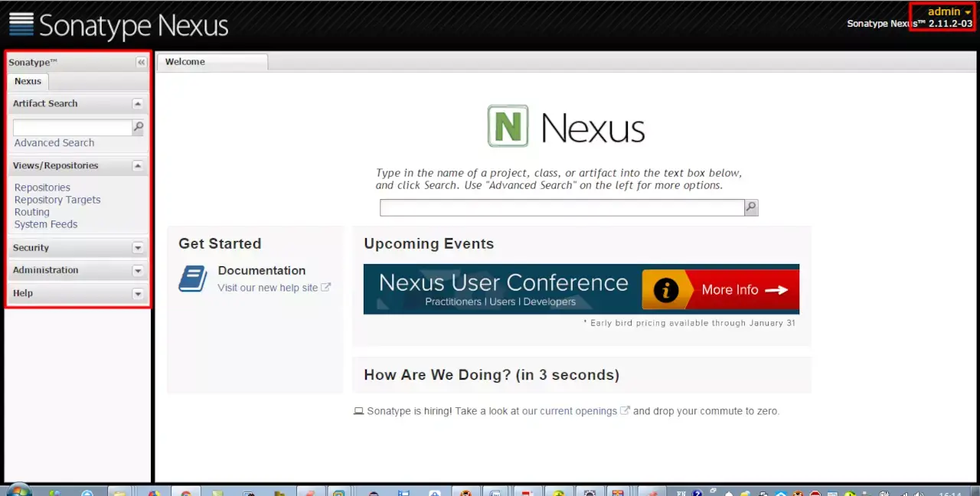
Task: Click More Info on conference banner
Action: click(744, 290)
